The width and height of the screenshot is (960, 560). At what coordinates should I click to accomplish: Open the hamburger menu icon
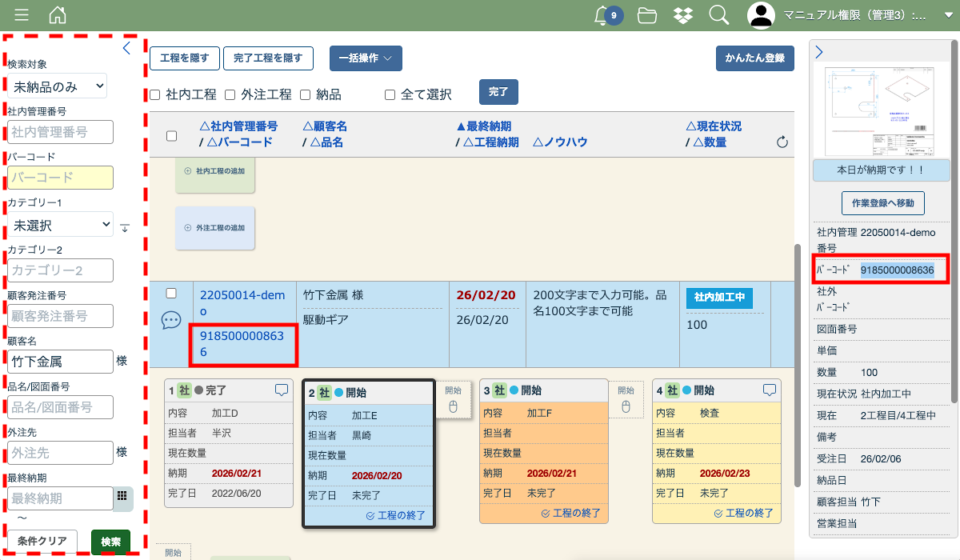pyautogui.click(x=22, y=15)
